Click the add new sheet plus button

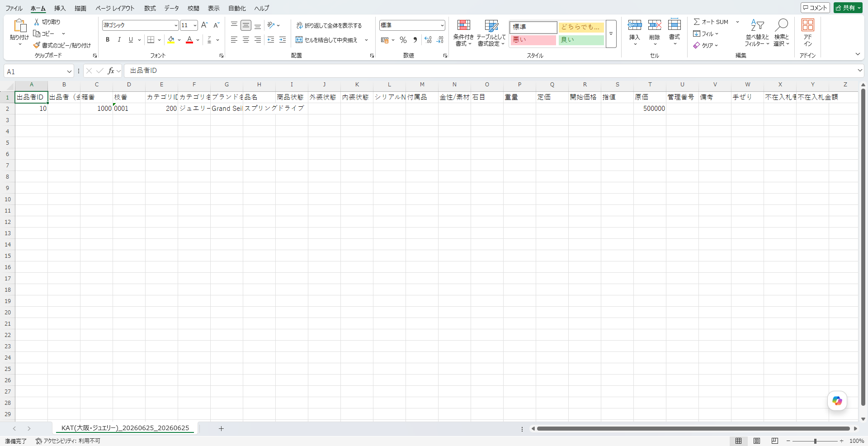coord(221,428)
